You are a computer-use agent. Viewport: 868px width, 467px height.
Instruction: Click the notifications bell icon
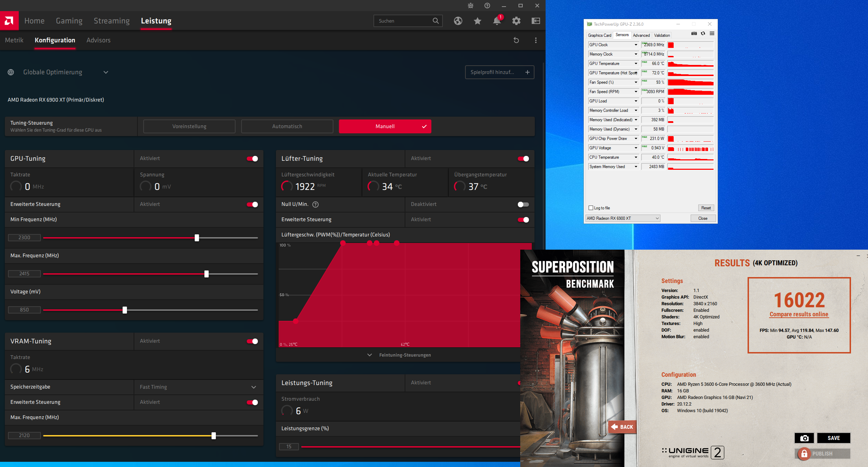497,21
